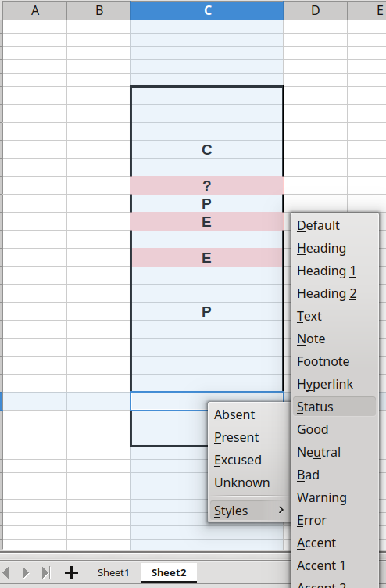386x588 pixels.
Task: Apply the Error cell style
Action: tap(334, 520)
